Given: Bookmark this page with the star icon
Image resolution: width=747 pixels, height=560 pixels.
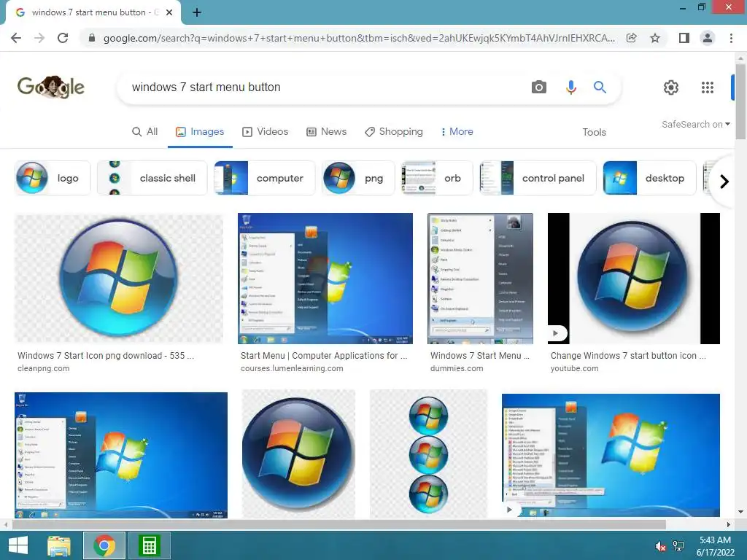Looking at the screenshot, I should click(x=655, y=38).
